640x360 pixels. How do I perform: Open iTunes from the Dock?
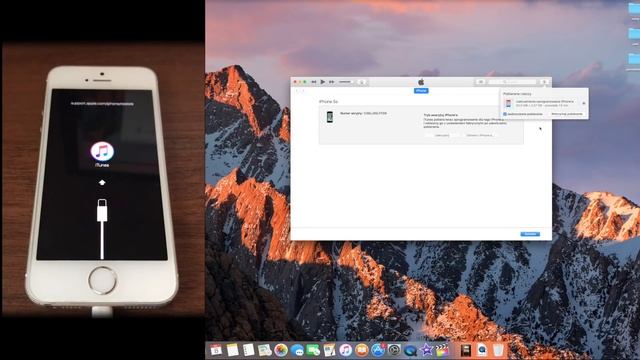click(346, 350)
